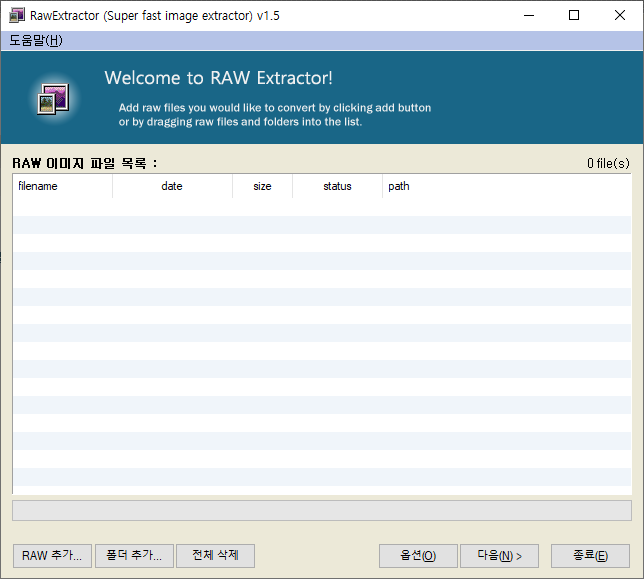644x579 pixels.
Task: Sort list by status column header
Action: (337, 186)
